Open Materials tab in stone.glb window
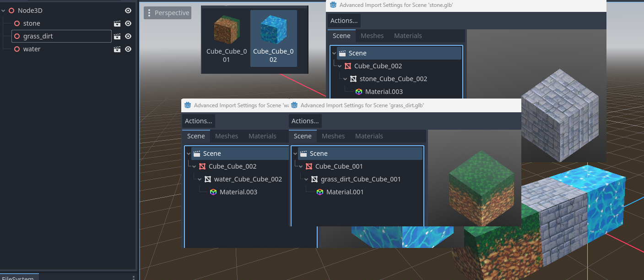This screenshot has width=644, height=280. [408, 36]
